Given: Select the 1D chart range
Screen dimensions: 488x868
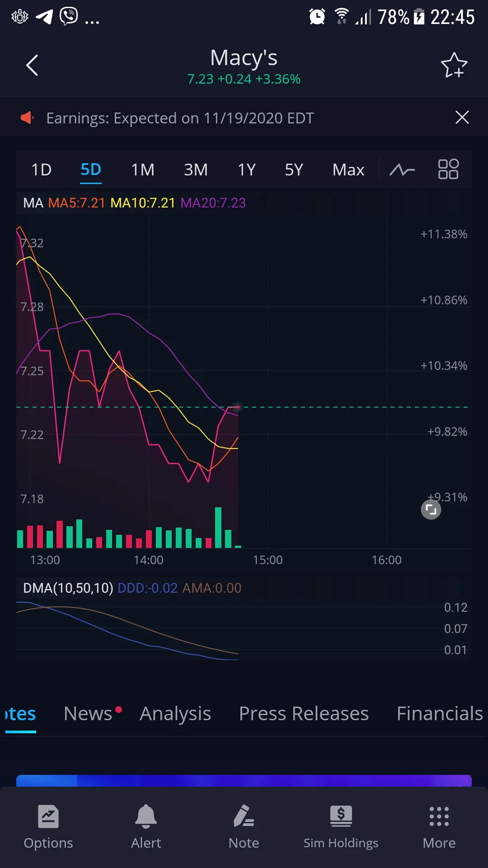Looking at the screenshot, I should 41,170.
